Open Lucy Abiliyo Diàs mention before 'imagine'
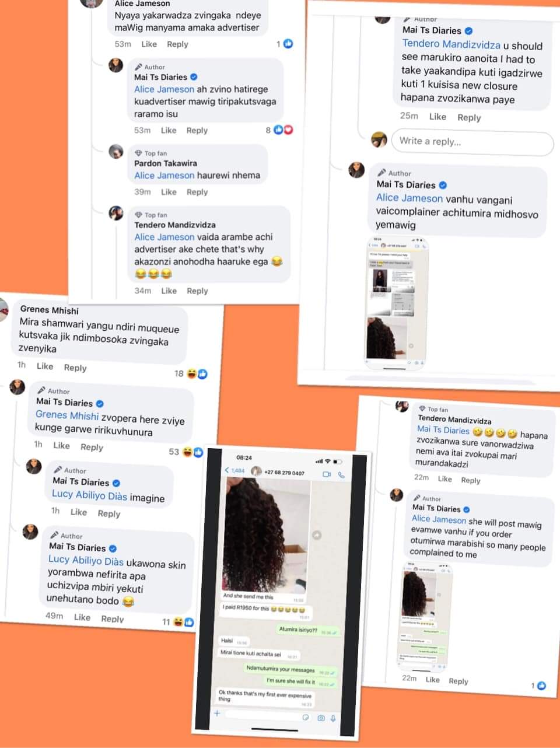 click(89, 495)
